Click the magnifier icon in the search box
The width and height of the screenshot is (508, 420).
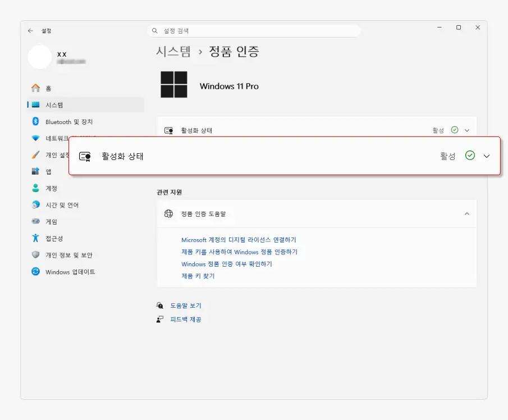pos(155,31)
